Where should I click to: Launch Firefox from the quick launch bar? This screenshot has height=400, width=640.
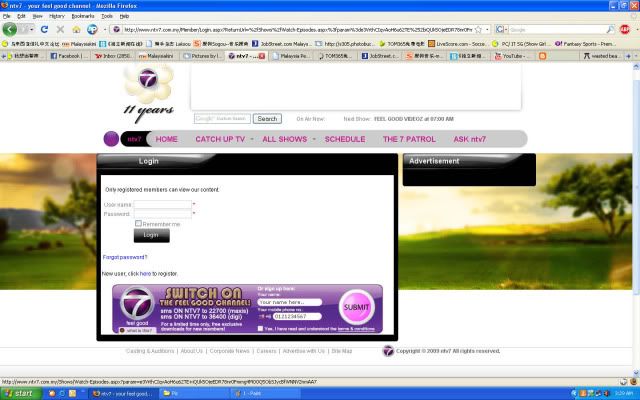pos(52,393)
